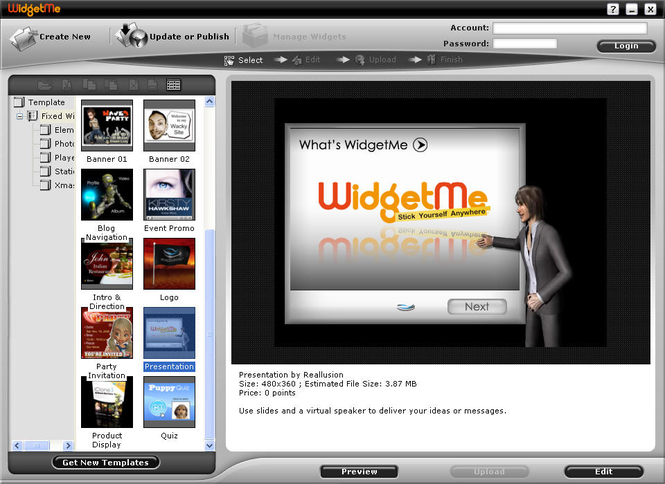Click the Next button in presentation preview
Screen dimensions: 665x484
[477, 307]
